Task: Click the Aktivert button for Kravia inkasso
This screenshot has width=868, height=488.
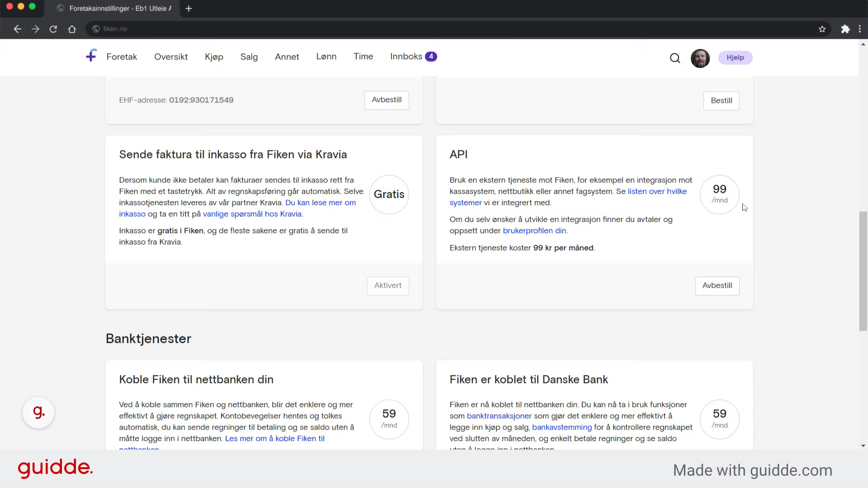Action: [x=388, y=286]
